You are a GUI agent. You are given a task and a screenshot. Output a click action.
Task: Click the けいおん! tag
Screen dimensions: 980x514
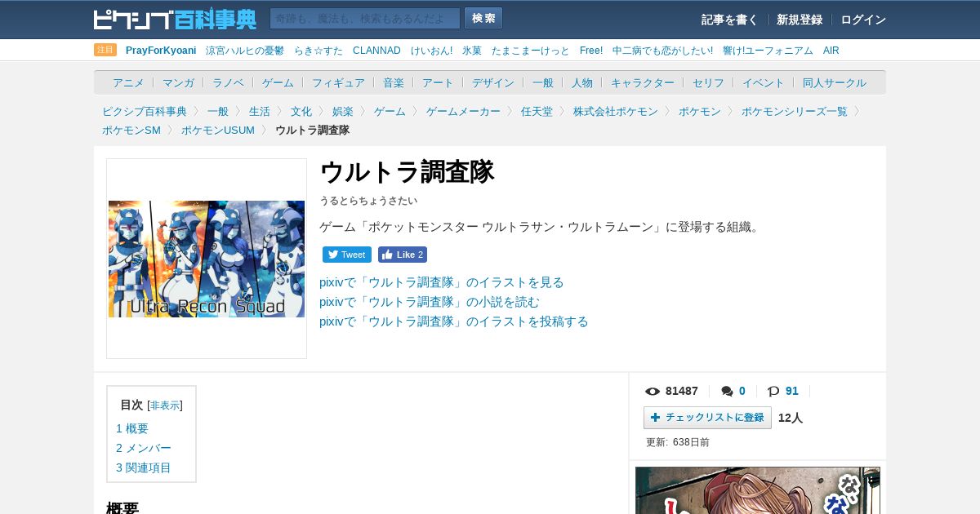tap(431, 51)
